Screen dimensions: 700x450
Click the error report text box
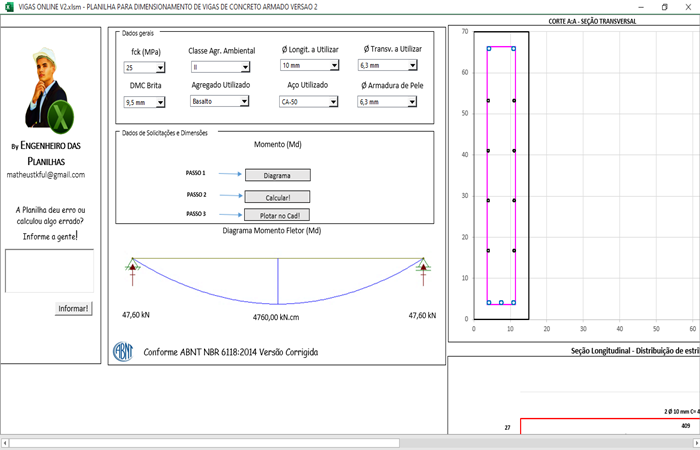pyautogui.click(x=49, y=270)
